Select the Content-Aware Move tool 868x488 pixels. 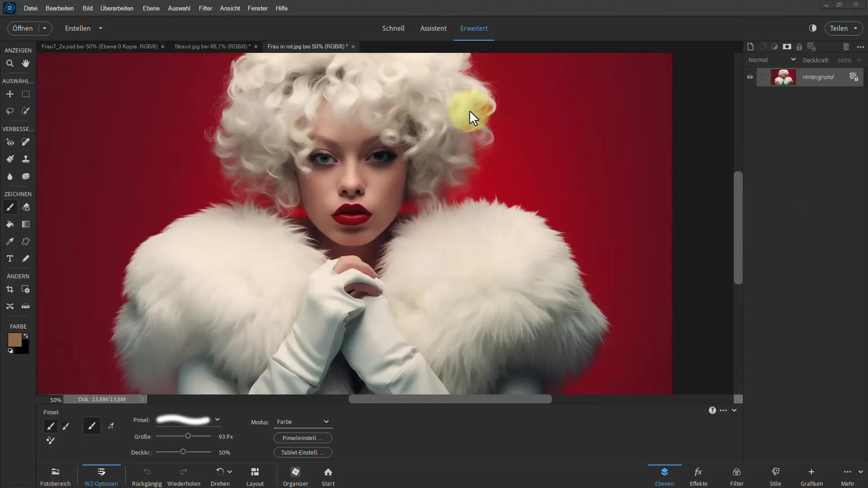point(9,306)
